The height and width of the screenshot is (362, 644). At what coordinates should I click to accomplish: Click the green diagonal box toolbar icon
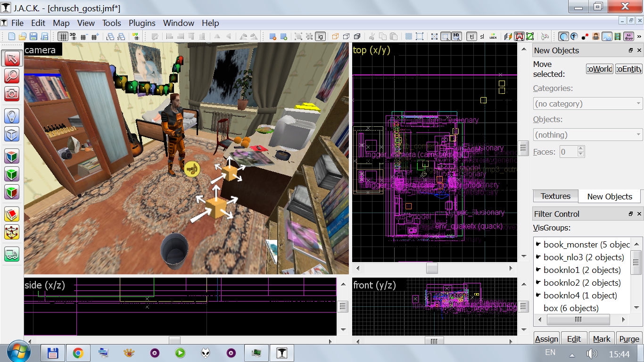tap(530, 37)
